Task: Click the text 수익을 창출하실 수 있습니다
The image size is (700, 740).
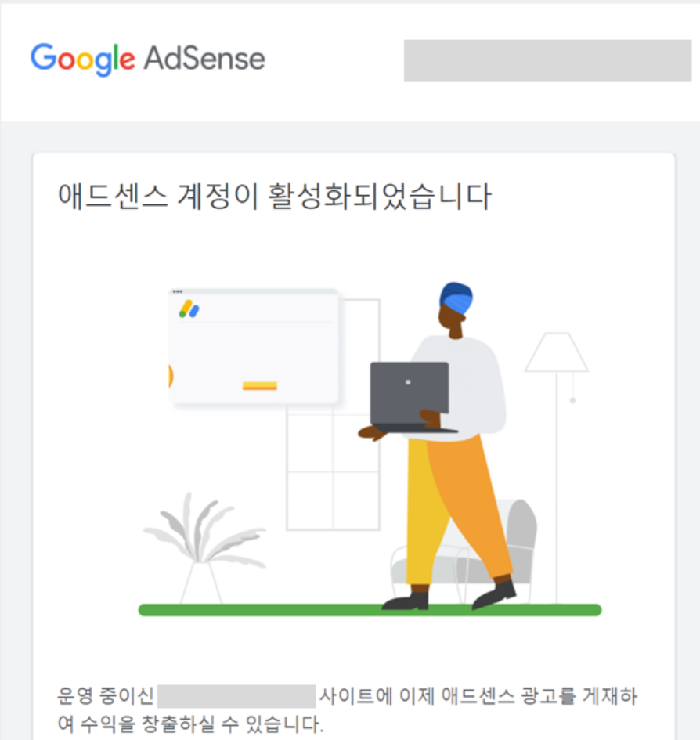Action: (x=202, y=724)
